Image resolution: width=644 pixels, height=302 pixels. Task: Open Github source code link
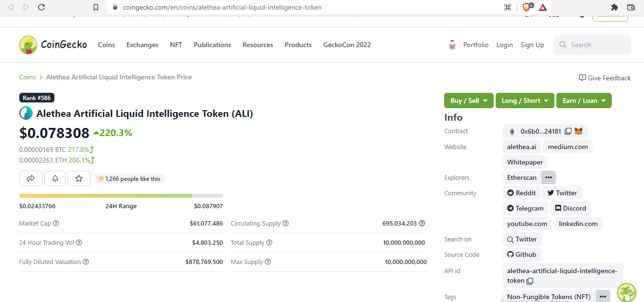point(522,254)
